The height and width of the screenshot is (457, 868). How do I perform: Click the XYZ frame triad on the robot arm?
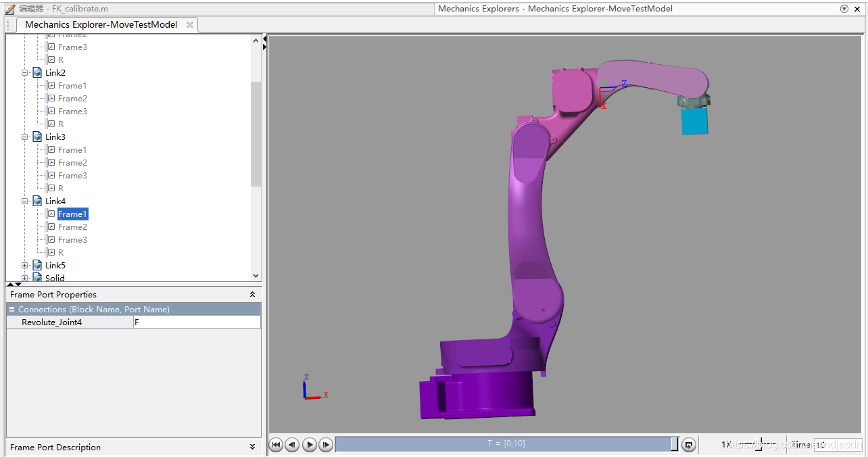point(612,93)
